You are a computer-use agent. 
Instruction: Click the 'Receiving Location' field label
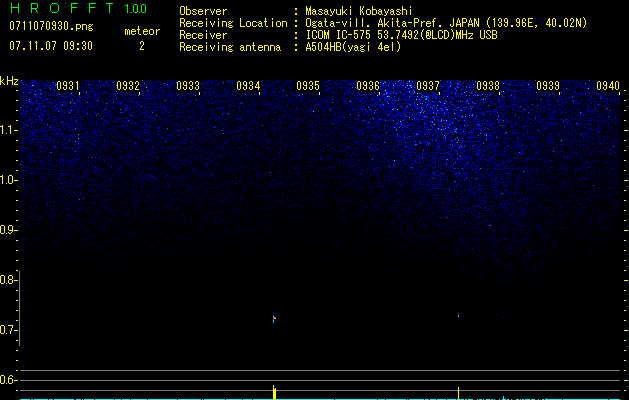click(233, 23)
